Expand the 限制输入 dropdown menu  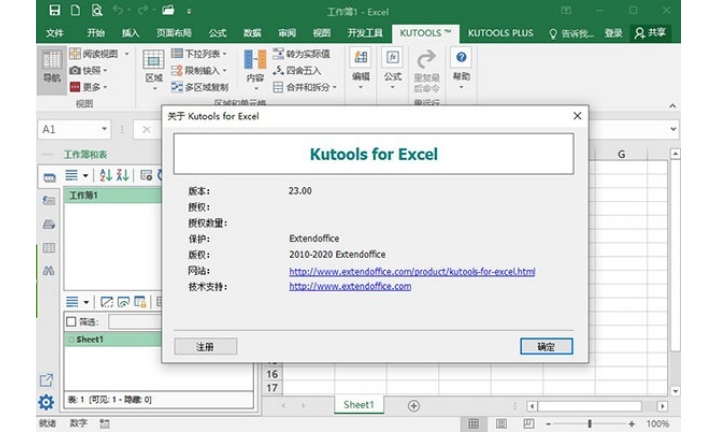225,71
